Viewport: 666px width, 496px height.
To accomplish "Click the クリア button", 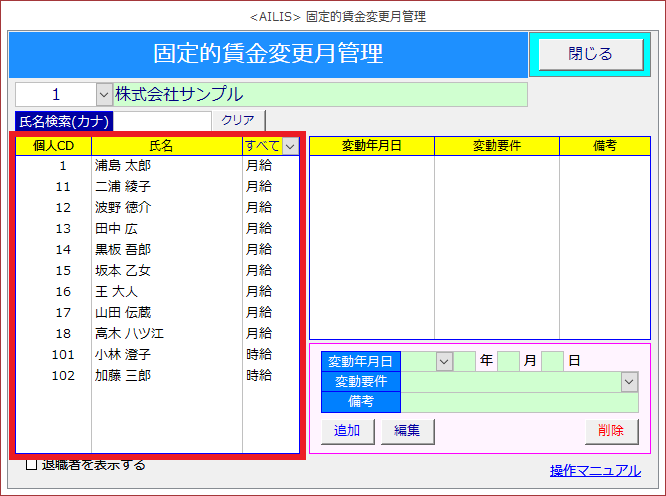I will click(x=238, y=120).
